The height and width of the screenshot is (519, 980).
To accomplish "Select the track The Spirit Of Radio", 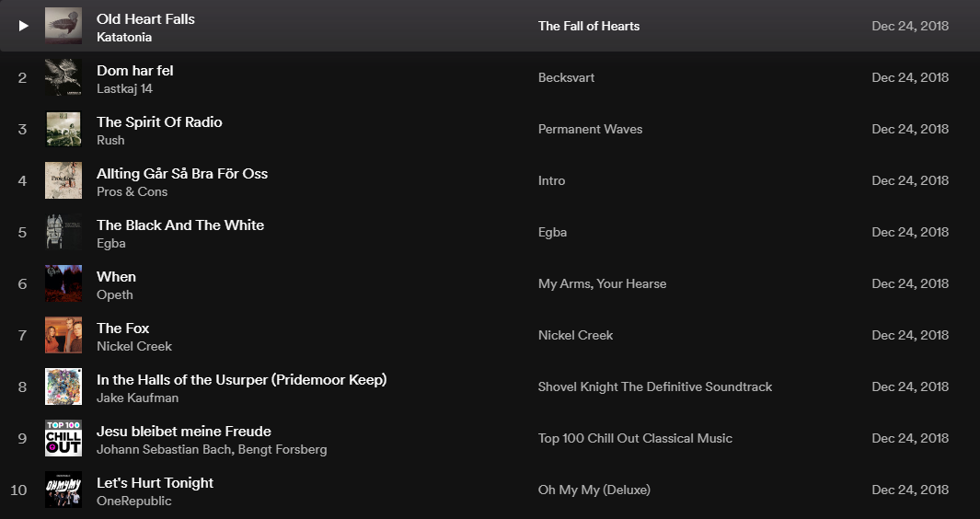I will pyautogui.click(x=159, y=121).
